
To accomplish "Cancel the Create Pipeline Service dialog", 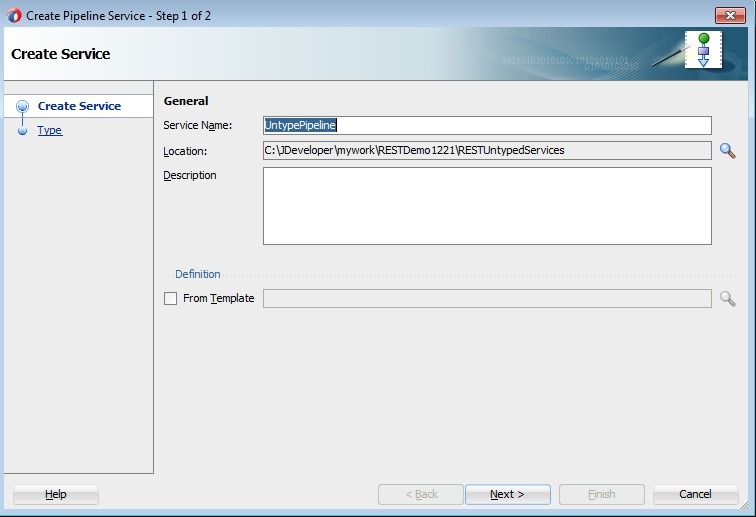I will click(x=695, y=494).
